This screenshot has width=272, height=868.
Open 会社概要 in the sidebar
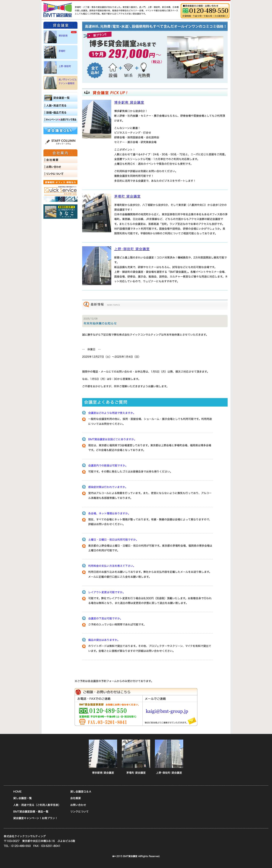tap(60, 160)
